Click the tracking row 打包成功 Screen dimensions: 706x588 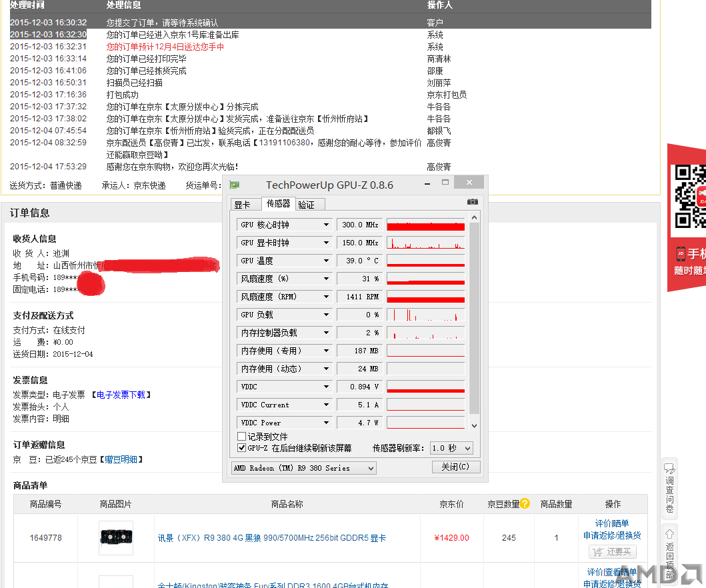tap(123, 95)
